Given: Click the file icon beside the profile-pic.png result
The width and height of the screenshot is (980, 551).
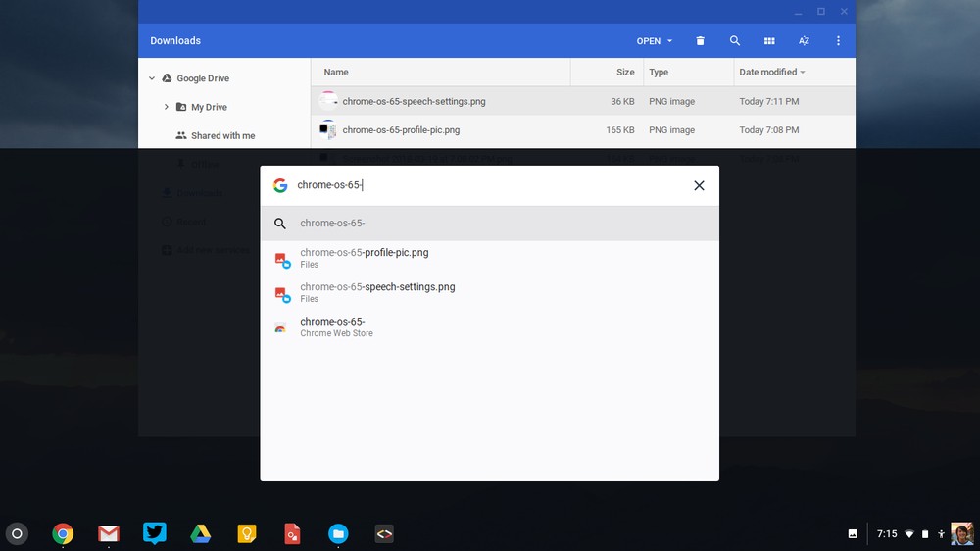Looking at the screenshot, I should (x=282, y=260).
